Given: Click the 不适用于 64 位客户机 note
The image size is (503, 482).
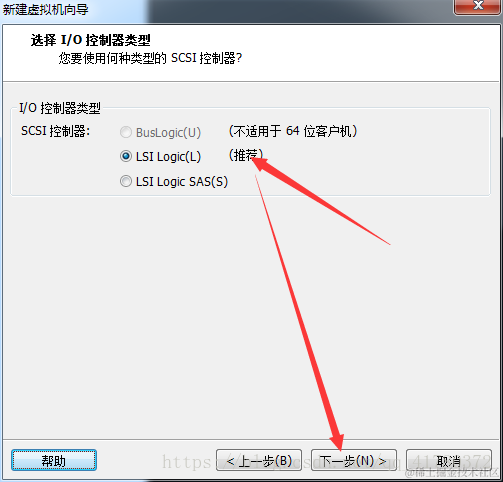Looking at the screenshot, I should click(x=293, y=131).
